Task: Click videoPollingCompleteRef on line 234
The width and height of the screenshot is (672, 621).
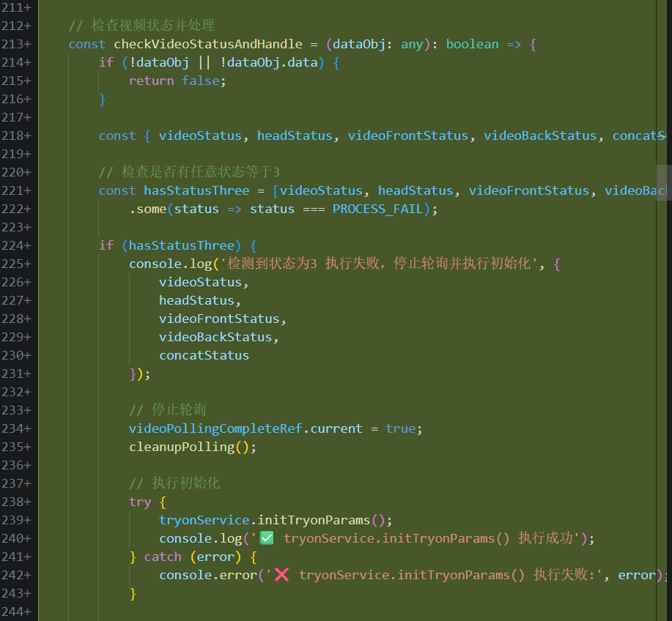Action: (x=215, y=428)
